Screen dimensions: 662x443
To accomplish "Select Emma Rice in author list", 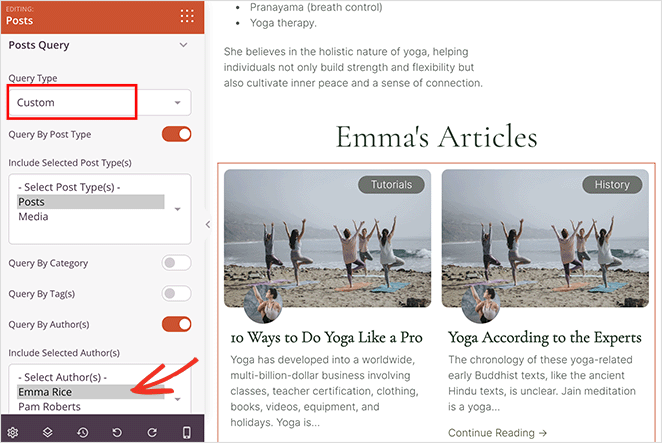I will 90,392.
